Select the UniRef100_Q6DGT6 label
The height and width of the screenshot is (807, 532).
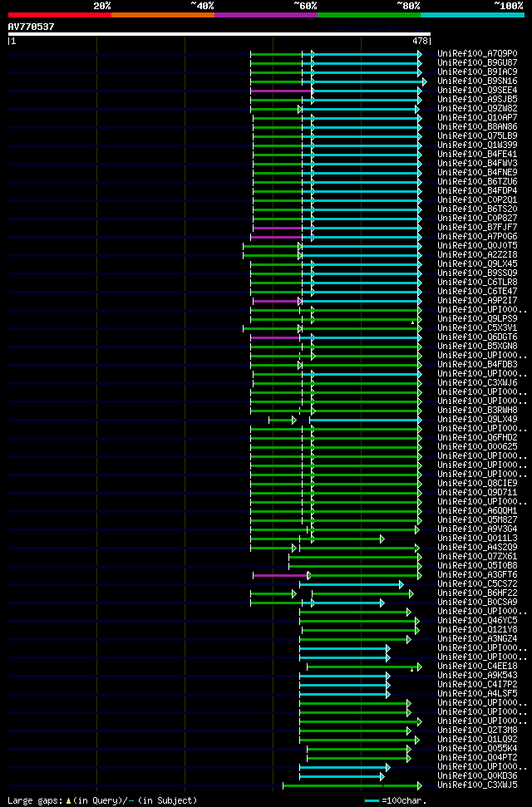(x=477, y=337)
